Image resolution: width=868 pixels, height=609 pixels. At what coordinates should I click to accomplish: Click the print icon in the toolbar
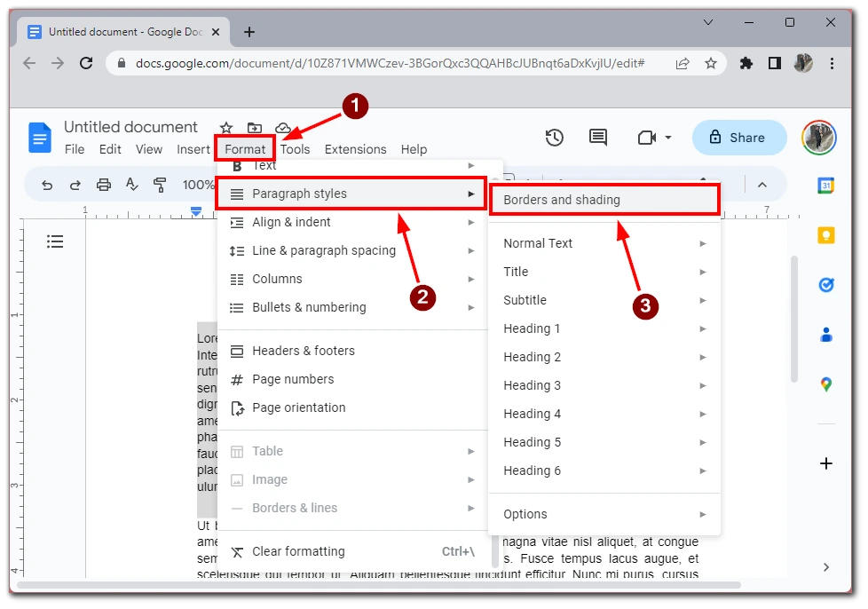coord(104,185)
